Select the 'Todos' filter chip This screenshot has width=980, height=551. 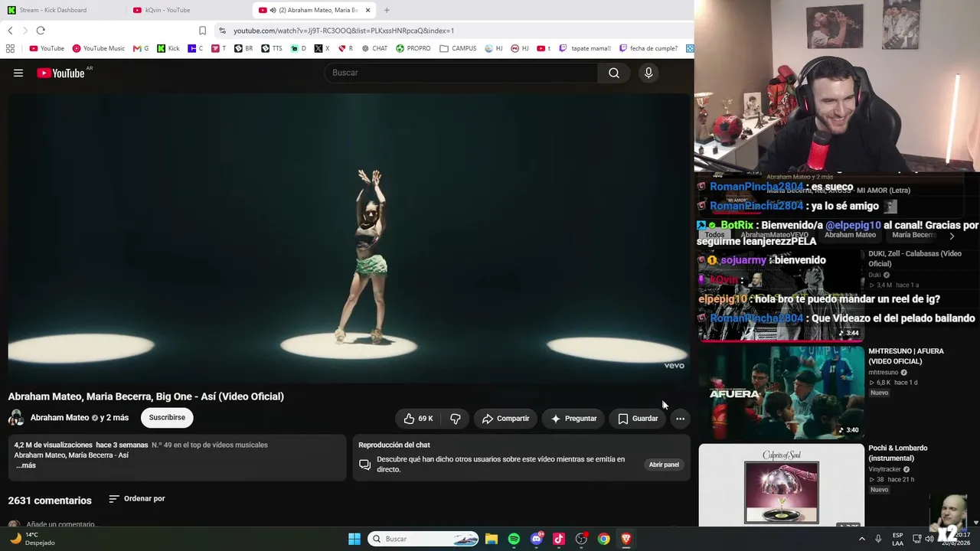pos(714,235)
